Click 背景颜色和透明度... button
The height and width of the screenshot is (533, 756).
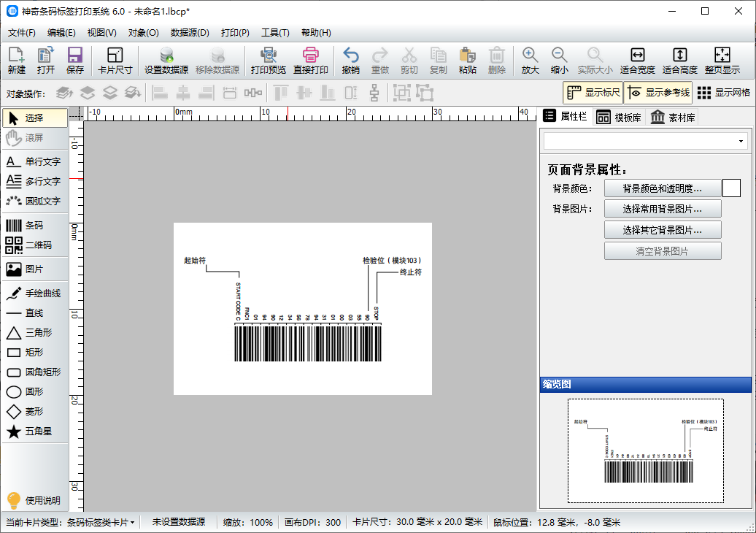[663, 188]
